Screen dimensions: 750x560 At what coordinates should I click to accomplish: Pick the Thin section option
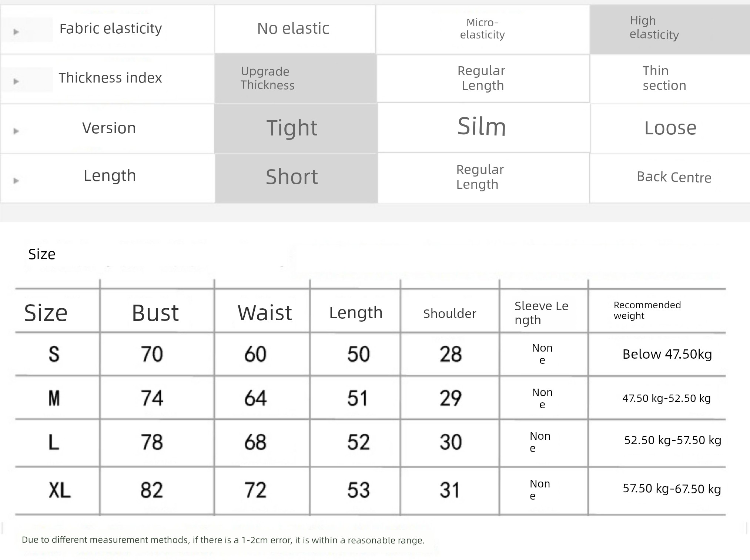(664, 78)
